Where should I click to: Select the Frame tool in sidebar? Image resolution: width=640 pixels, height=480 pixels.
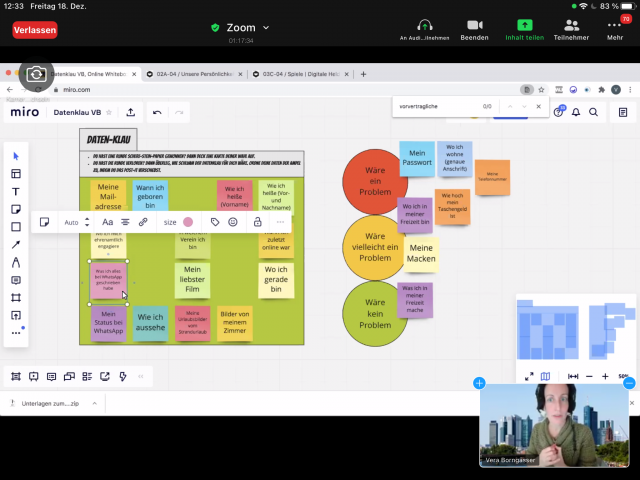[16, 298]
